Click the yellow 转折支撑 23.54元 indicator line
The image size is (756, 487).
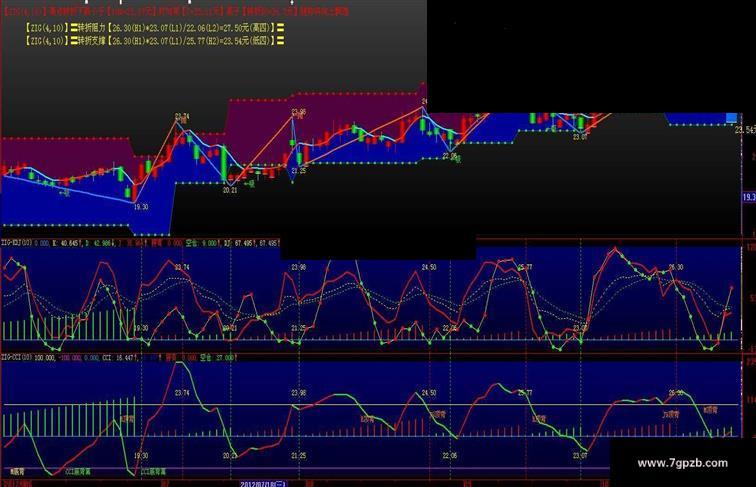point(154,41)
